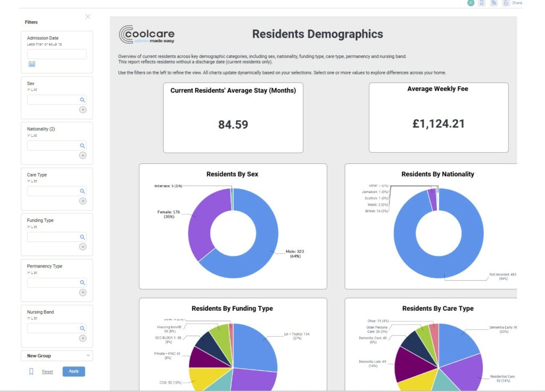Select the 'CCG: 52 (10%)' label

pyautogui.click(x=170, y=382)
